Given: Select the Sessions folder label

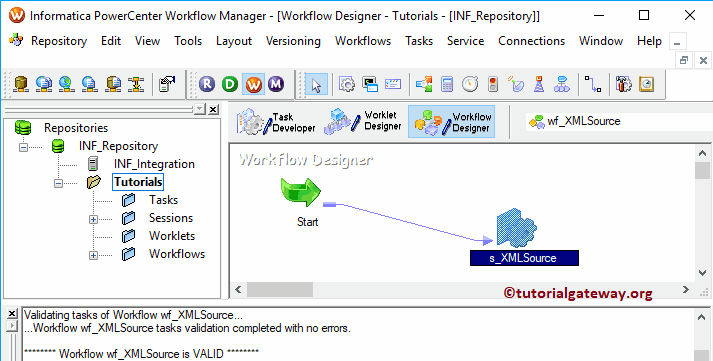Looking at the screenshot, I should coord(171,218).
